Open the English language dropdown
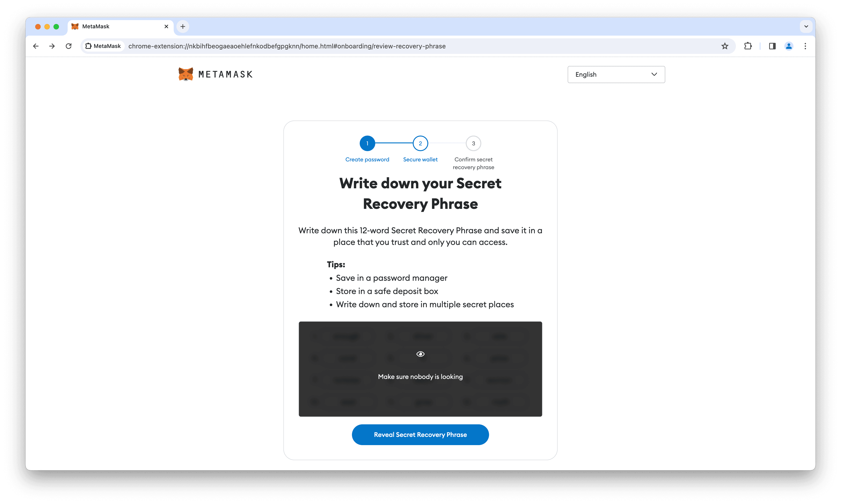The width and height of the screenshot is (841, 504). click(x=616, y=74)
